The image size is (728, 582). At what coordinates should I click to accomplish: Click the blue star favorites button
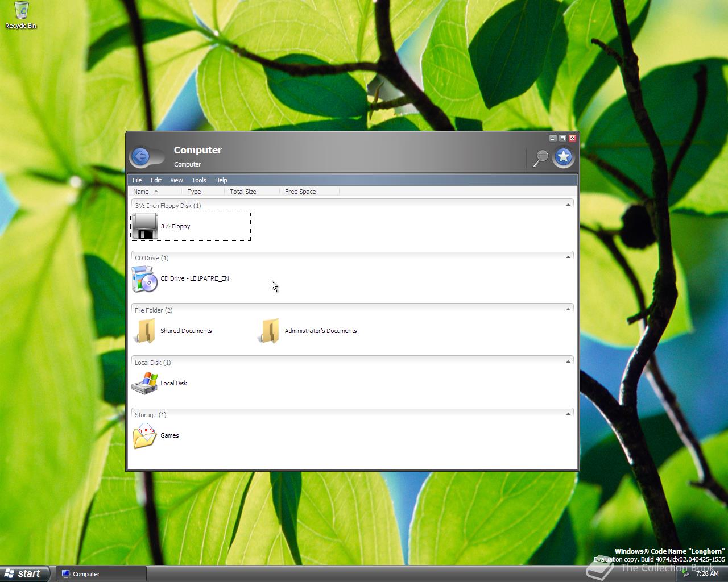(564, 156)
